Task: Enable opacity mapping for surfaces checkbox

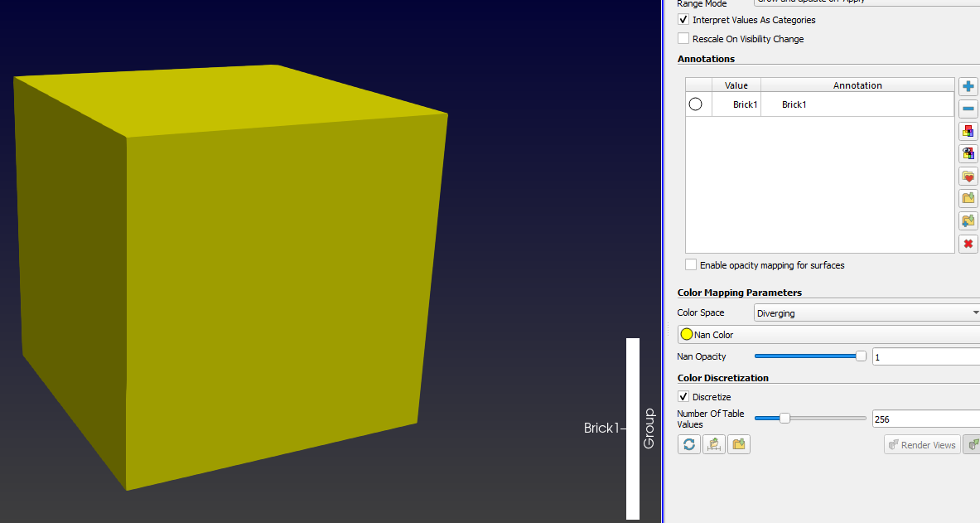Action: [x=691, y=265]
